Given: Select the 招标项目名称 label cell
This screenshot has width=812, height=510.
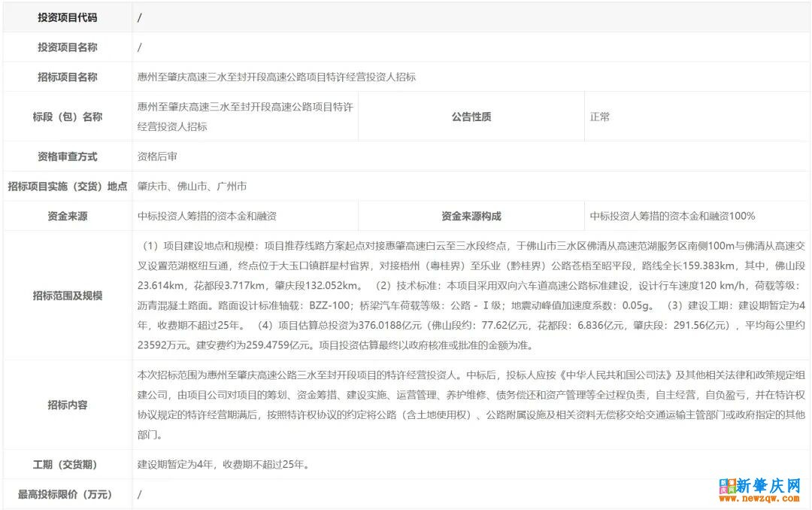Looking at the screenshot, I should coord(67,77).
